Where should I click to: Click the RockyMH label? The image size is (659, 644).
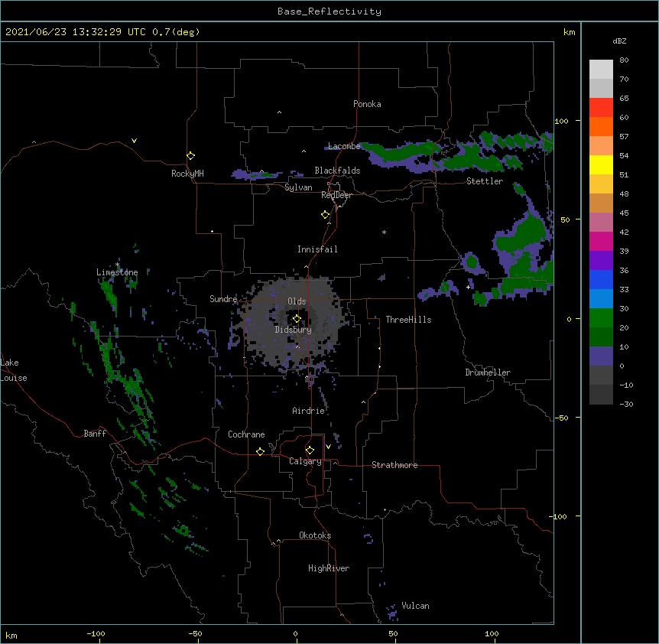pos(187,174)
